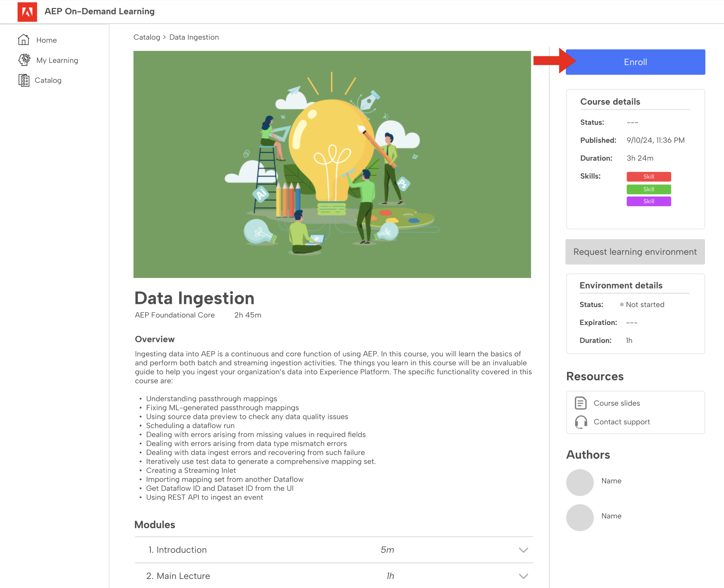The image size is (724, 588).
Task: Click the AEP On-Demand Learning title
Action: 99,11
